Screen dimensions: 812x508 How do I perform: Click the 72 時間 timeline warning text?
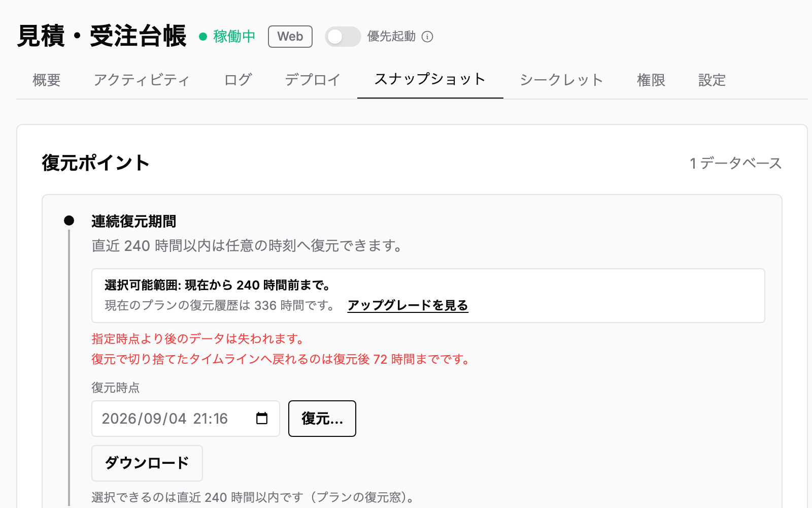click(x=281, y=359)
